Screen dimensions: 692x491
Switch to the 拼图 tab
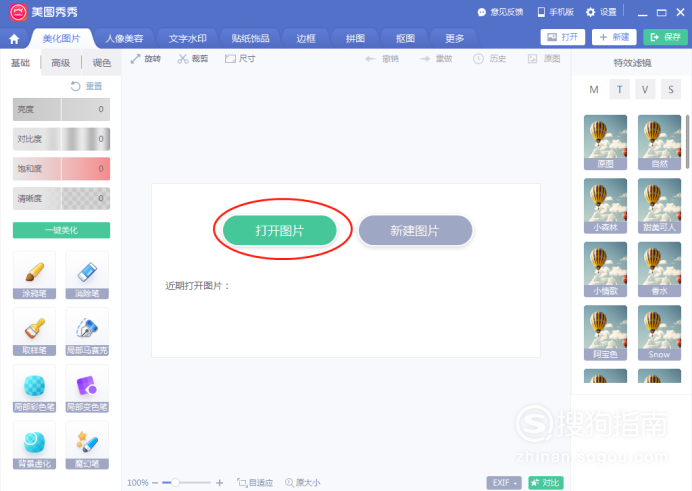coord(355,39)
